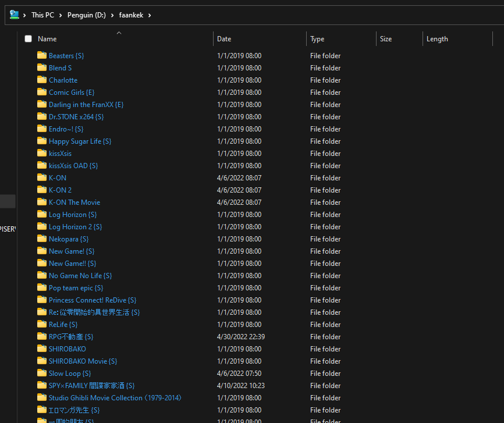This screenshot has width=504, height=423.
Task: Toggle the select-all checkbox in header
Action: click(x=28, y=39)
